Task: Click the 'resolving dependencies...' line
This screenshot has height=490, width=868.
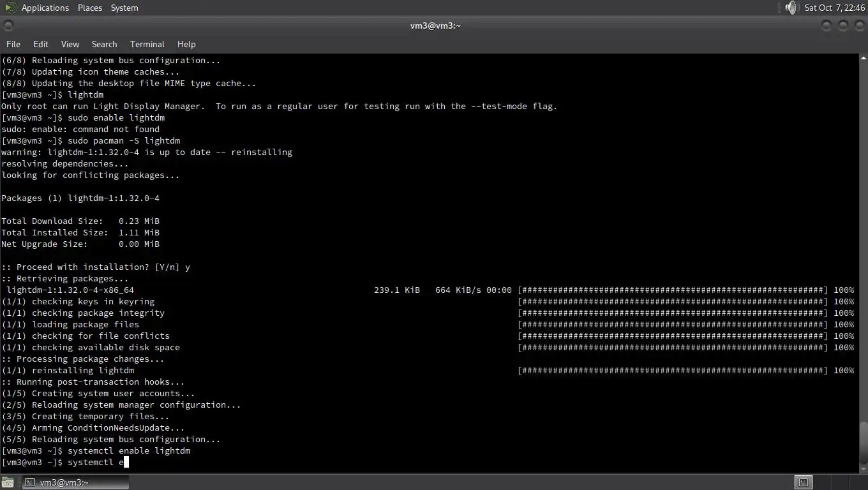Action: [65, 163]
